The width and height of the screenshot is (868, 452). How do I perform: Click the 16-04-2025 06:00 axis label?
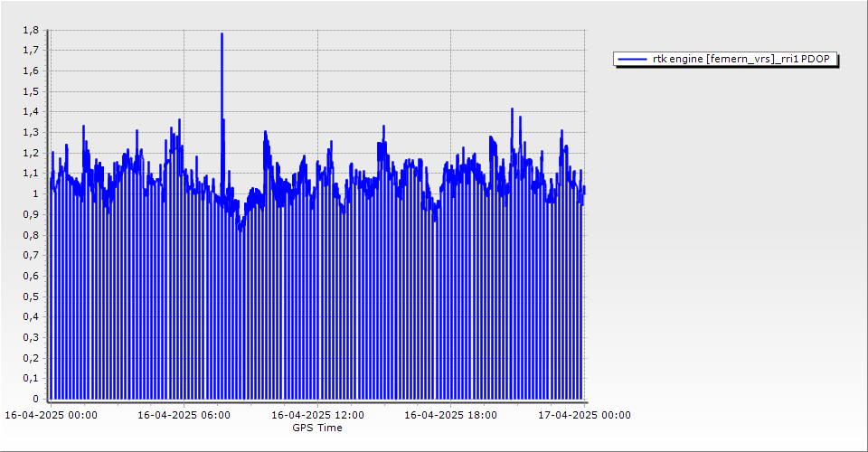pos(184,416)
